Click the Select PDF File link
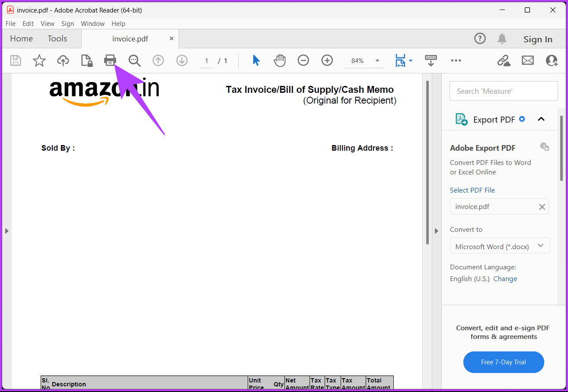 (x=472, y=190)
